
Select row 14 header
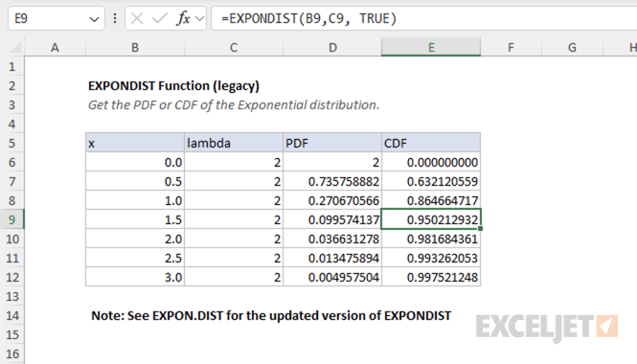tap(12, 315)
